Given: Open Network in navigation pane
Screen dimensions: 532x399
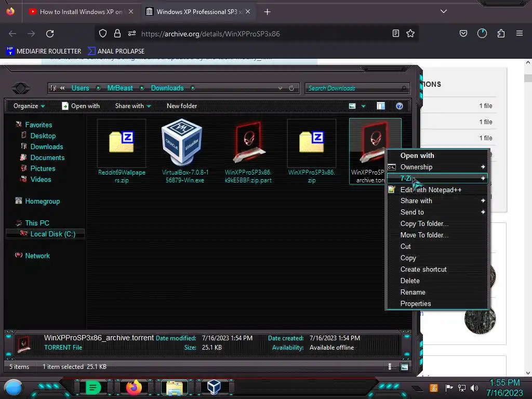Looking at the screenshot, I should click(37, 256).
